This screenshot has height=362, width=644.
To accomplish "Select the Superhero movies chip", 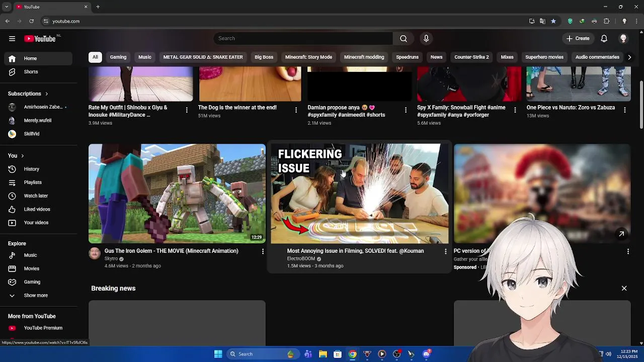I will pyautogui.click(x=544, y=57).
